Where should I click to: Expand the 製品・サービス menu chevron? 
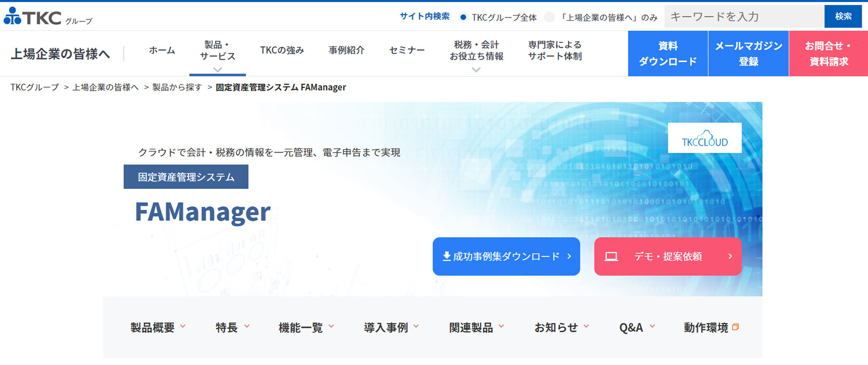tap(217, 70)
